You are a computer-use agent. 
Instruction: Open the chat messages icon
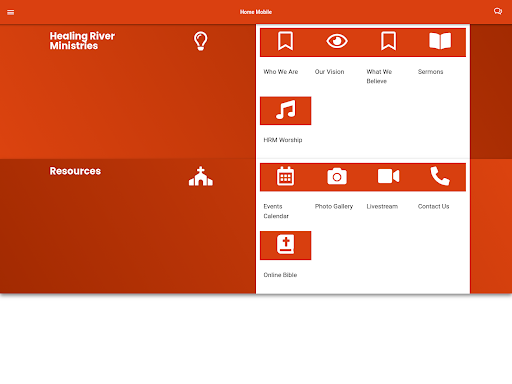click(498, 12)
